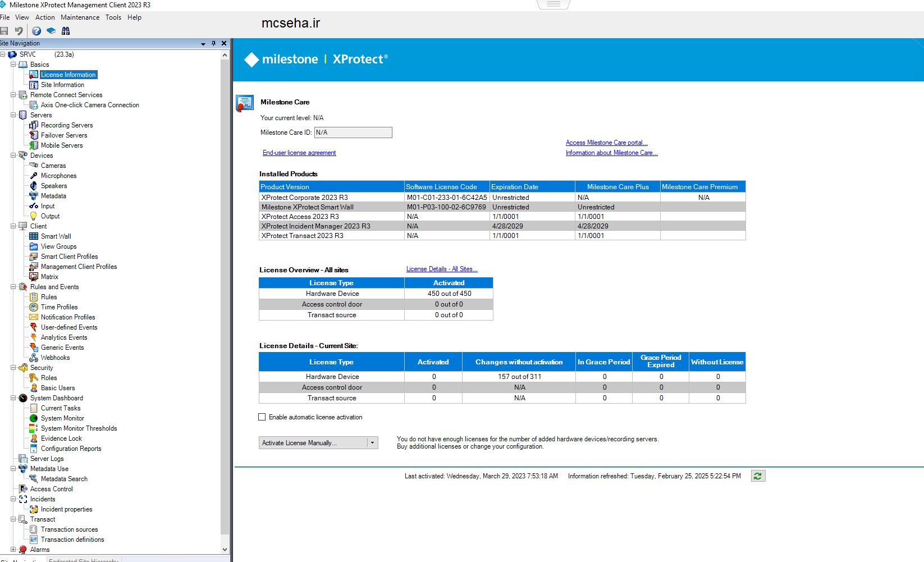924x562 pixels.
Task: Open License Details - All Sites link
Action: click(442, 269)
